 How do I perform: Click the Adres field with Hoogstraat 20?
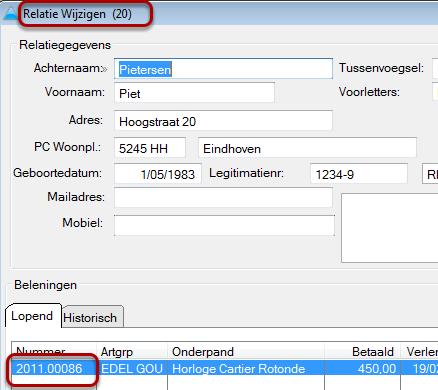click(x=223, y=121)
